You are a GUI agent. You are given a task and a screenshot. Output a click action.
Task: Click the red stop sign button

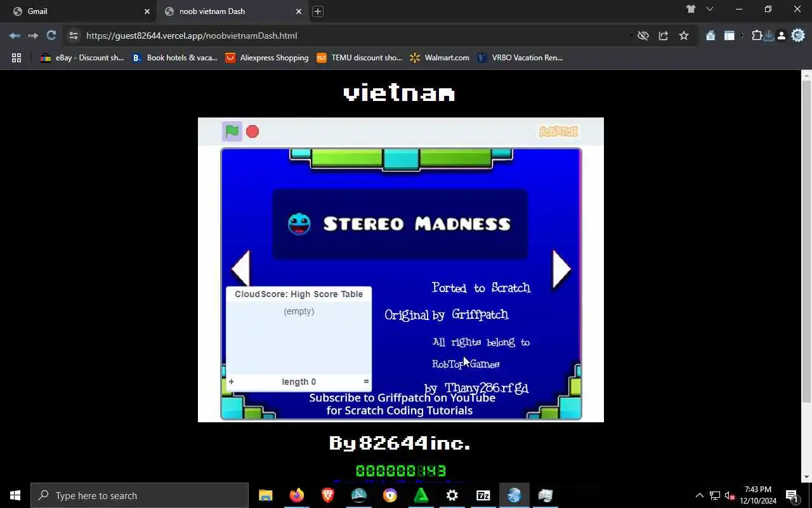[x=252, y=131]
